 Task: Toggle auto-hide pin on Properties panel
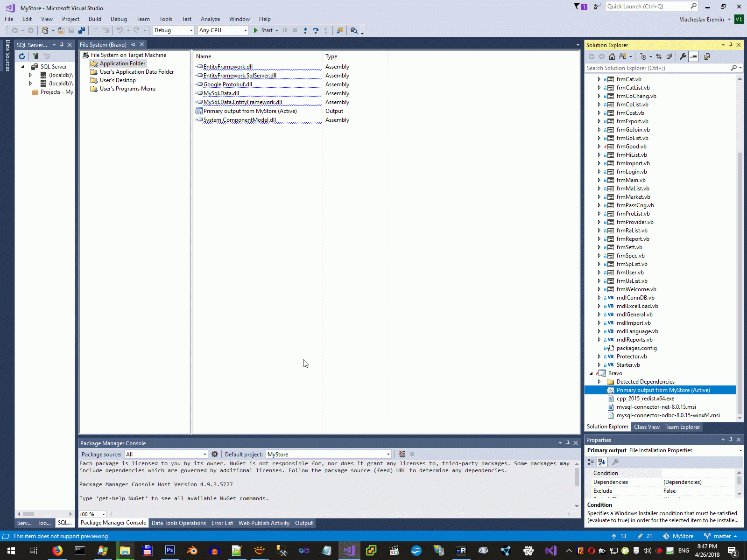coord(731,440)
